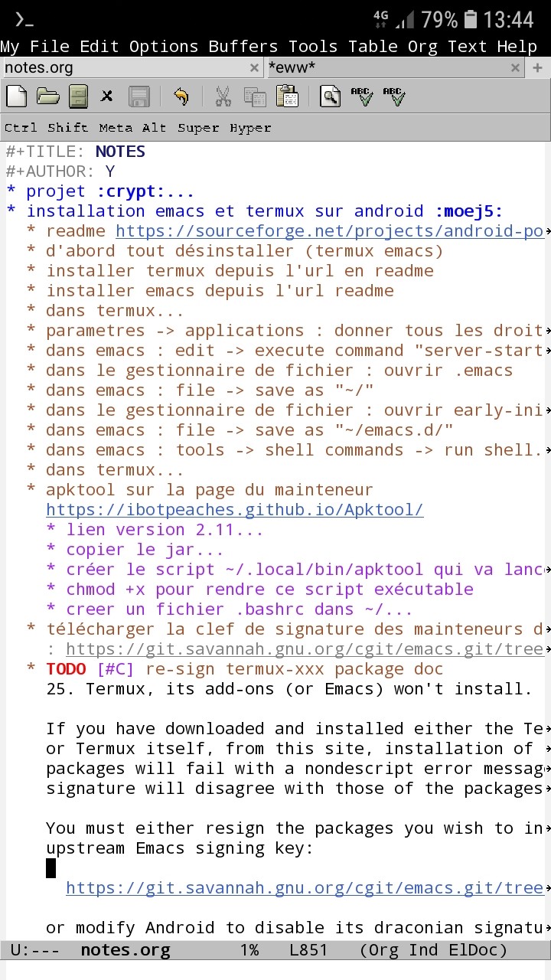Place cursor on 'chmod +x pour rendre' line
This screenshot has height=980, width=551.
259,590
